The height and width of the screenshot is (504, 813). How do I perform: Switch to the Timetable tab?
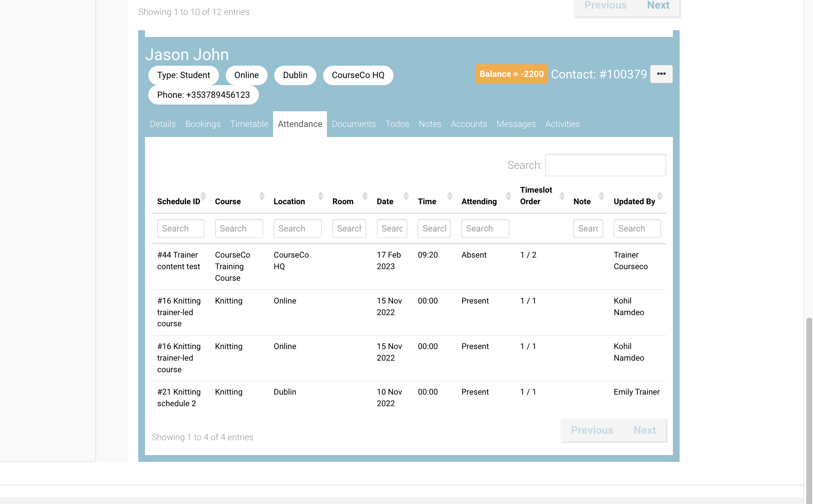(249, 124)
